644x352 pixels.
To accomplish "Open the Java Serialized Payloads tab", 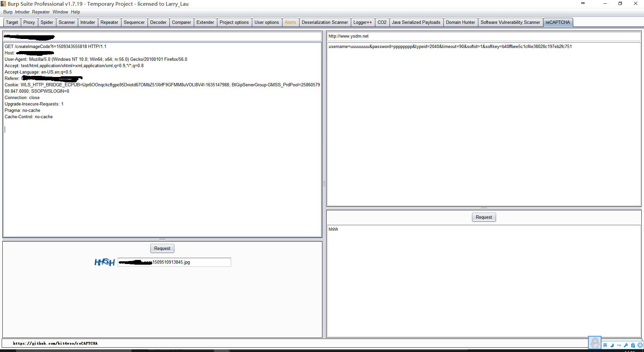I will click(x=416, y=23).
